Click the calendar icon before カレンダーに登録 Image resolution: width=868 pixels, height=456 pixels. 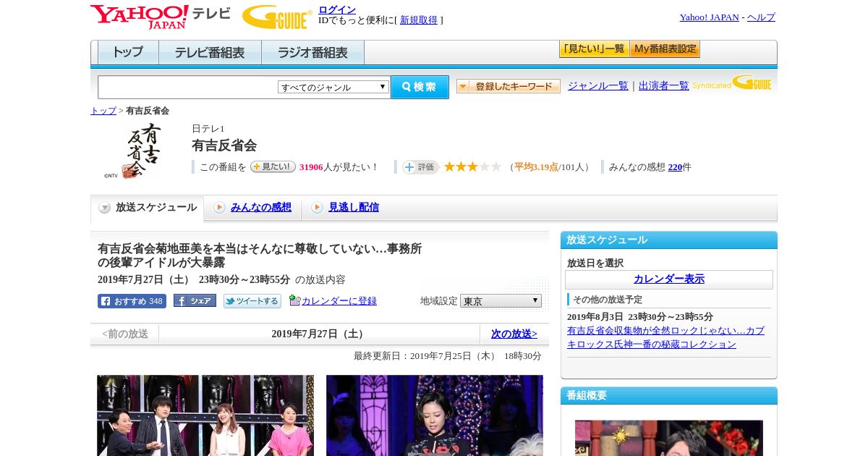(294, 300)
